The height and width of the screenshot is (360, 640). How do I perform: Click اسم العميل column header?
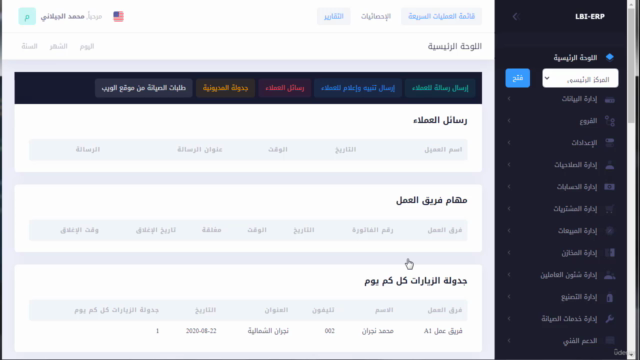coord(443,150)
